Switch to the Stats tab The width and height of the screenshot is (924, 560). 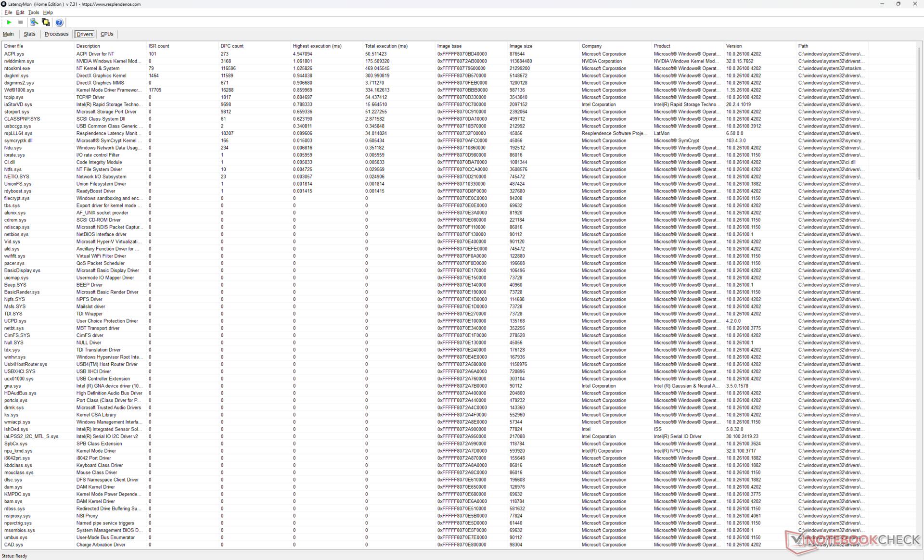click(29, 34)
